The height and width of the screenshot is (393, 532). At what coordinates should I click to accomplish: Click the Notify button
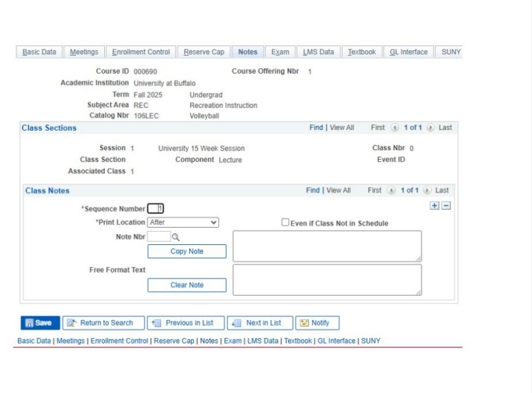317,323
